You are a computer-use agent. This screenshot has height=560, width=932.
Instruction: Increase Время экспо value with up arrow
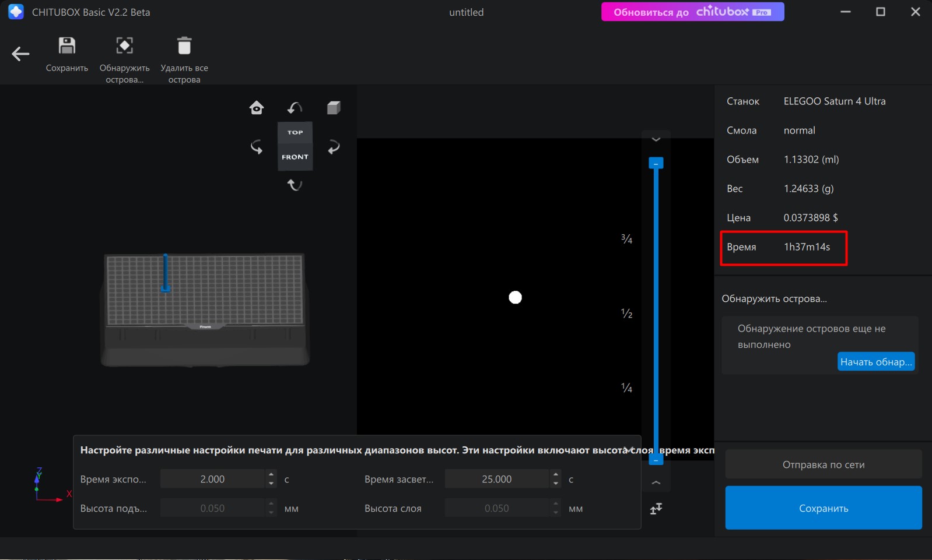pyautogui.click(x=271, y=475)
